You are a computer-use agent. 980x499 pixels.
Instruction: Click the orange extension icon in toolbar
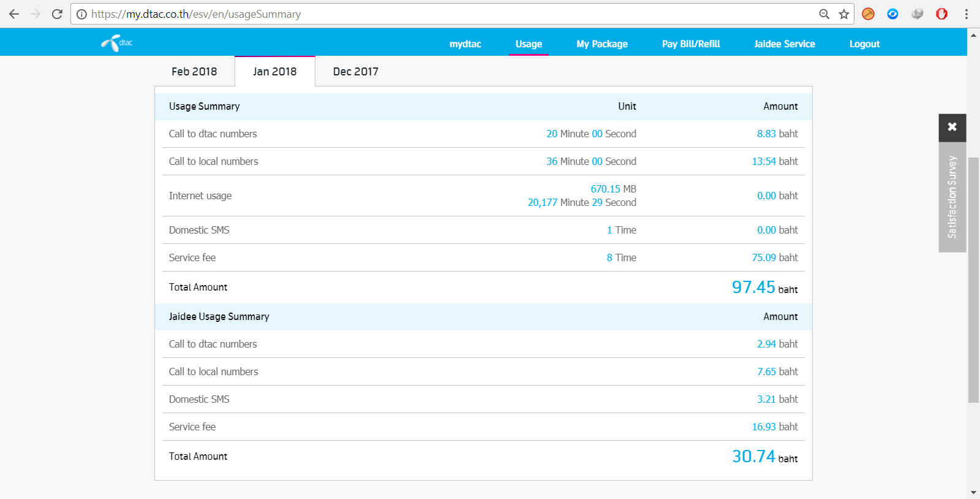(x=869, y=14)
